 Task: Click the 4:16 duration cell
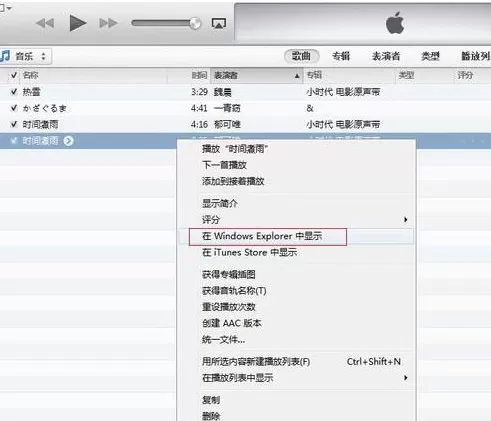[199, 124]
